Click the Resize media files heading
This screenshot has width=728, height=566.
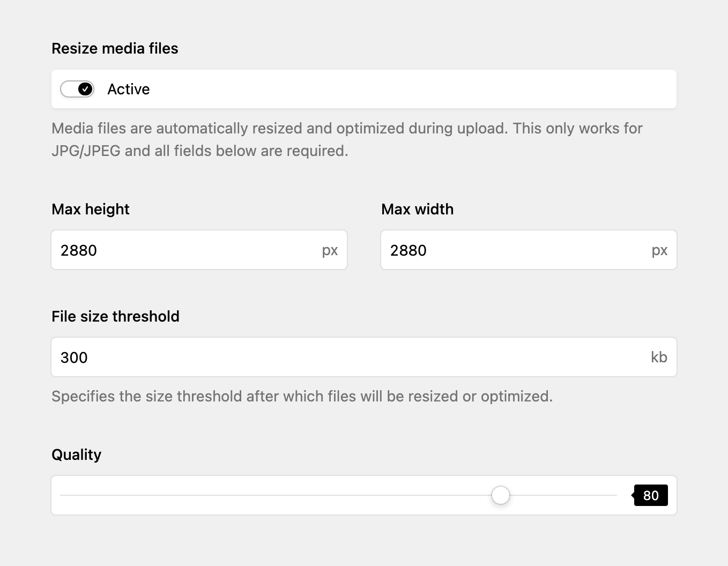[x=115, y=48]
